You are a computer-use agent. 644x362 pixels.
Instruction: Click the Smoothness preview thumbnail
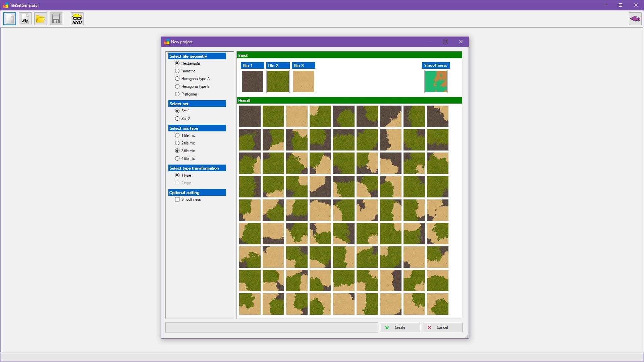(436, 81)
